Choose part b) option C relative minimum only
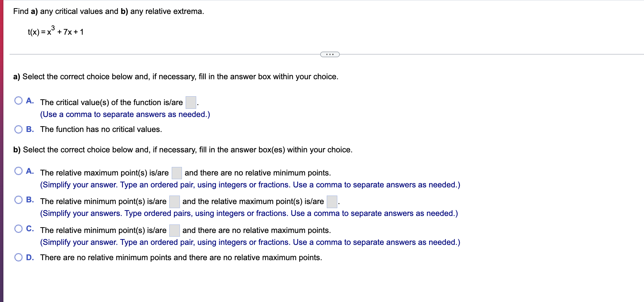Viewport: 644px width, 302px height. coord(18,229)
